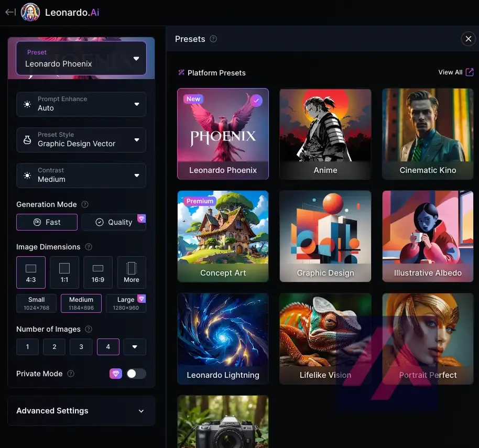Image resolution: width=479 pixels, height=448 pixels.
Task: Open the more image counts dropdown arrow
Action: coord(135,347)
